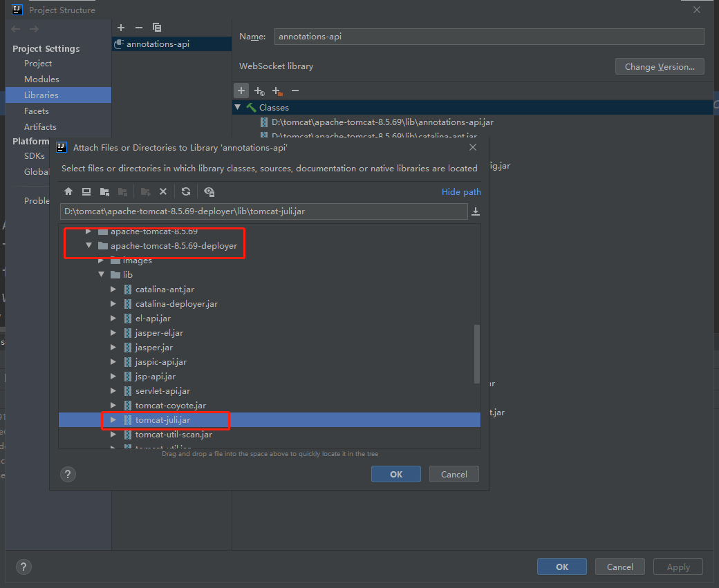This screenshot has width=719, height=588.
Task: Click the Delete (X) icon in file chooser toolbar
Action: tap(163, 191)
